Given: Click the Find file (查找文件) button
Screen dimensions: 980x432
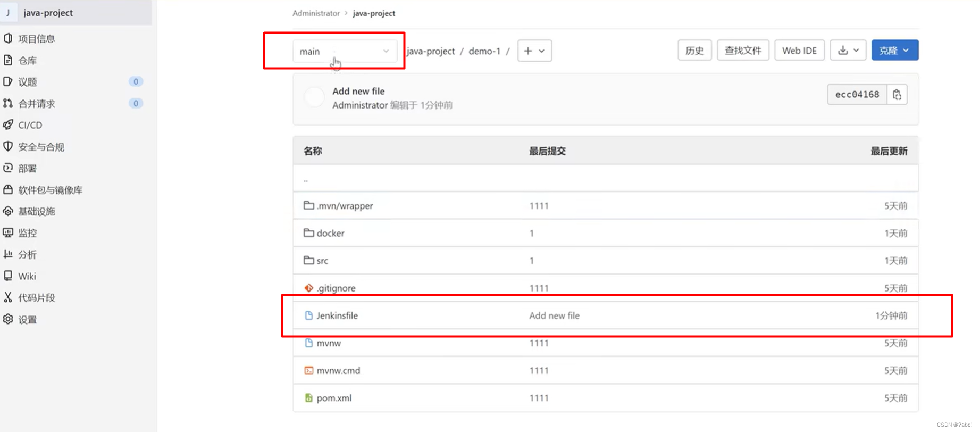Looking at the screenshot, I should 743,50.
